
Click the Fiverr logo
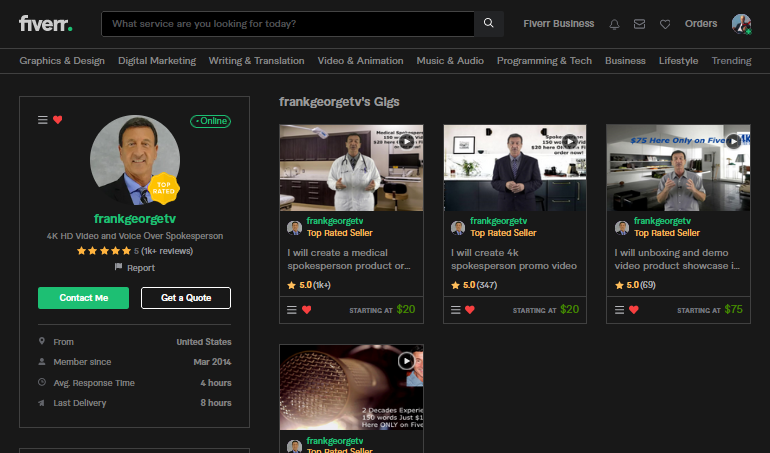[46, 23]
